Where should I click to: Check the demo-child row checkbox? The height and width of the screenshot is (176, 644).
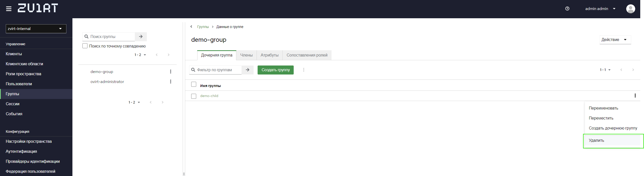[194, 96]
